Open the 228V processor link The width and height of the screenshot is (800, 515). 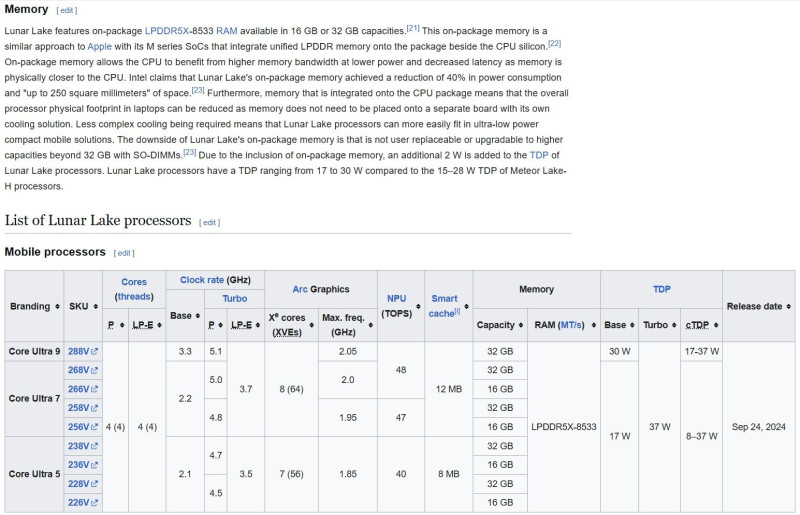click(x=83, y=483)
